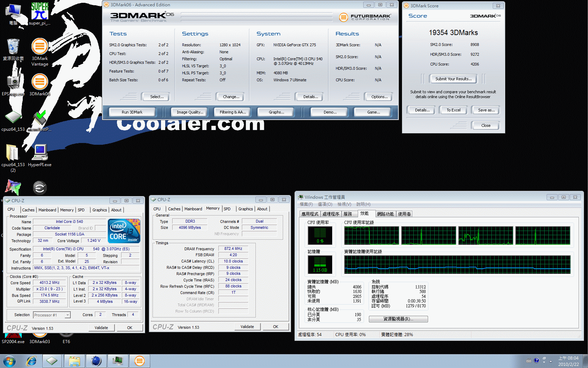Open SPD tab in left CPU-Z

[81, 210]
